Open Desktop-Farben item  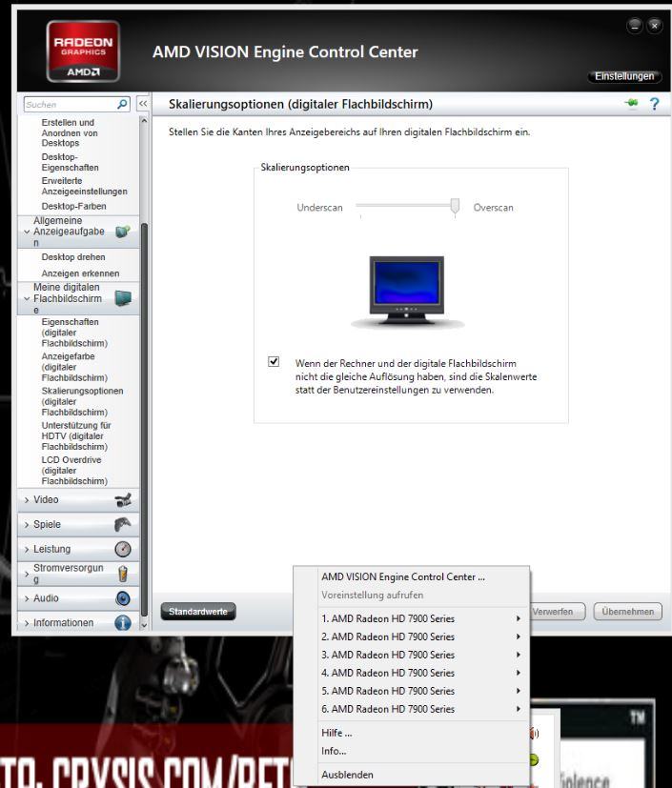(74, 206)
